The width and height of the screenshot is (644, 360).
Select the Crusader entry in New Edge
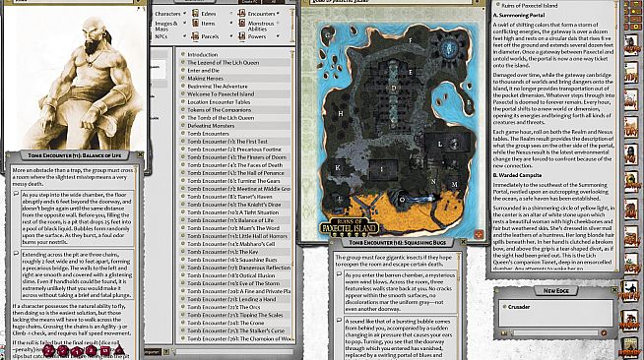tap(519, 307)
